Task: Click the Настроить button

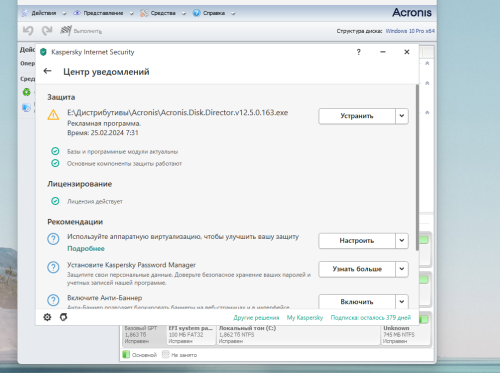Action: click(x=357, y=241)
